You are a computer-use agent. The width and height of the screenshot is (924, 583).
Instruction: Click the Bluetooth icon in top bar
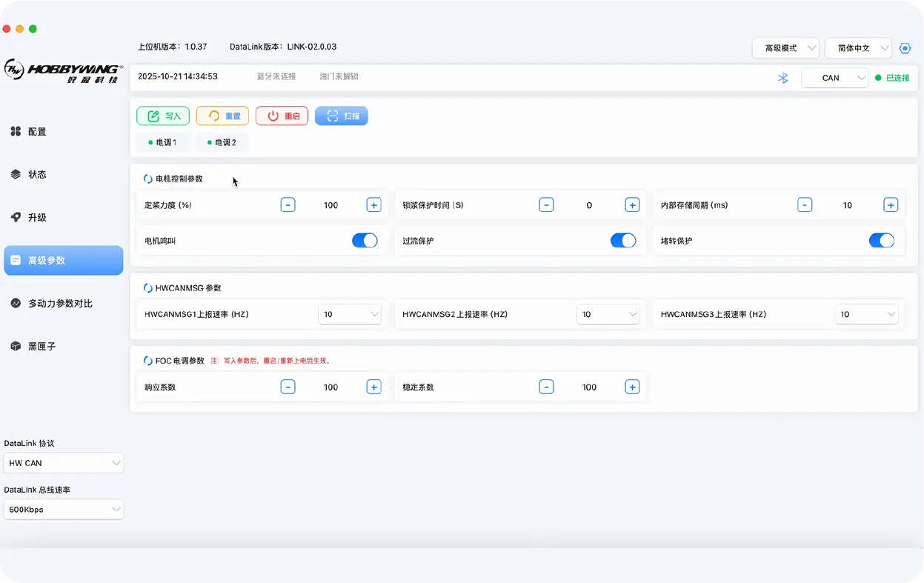pos(782,78)
